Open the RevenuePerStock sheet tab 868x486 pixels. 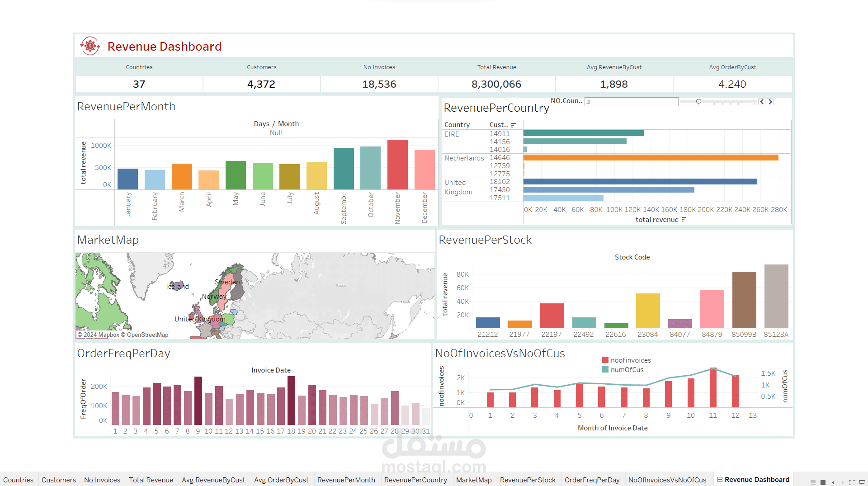coord(528,480)
